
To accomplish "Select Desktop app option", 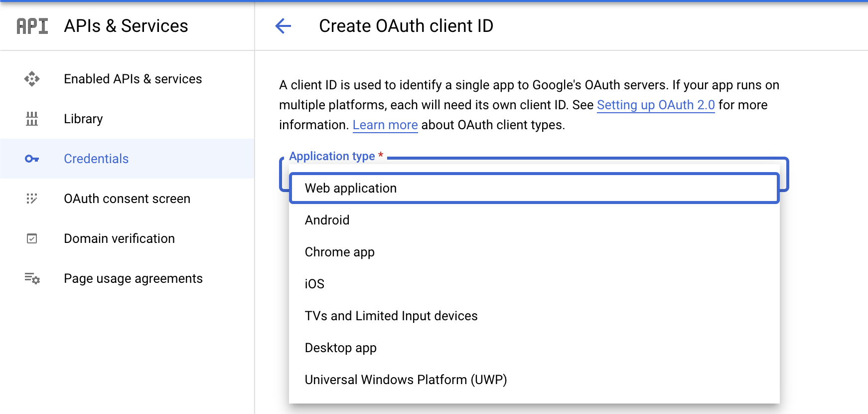I will coord(340,348).
